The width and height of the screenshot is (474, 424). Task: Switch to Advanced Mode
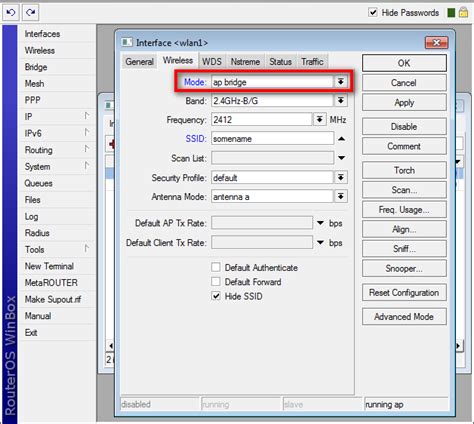tap(404, 317)
